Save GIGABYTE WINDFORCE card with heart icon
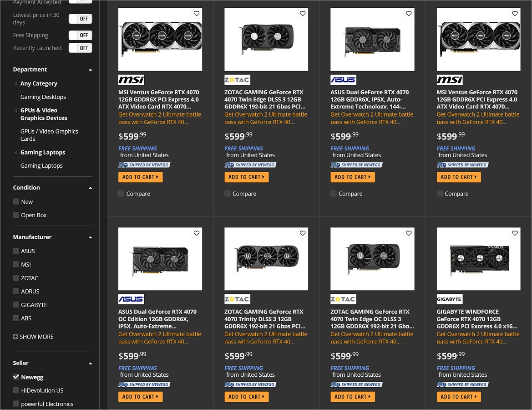This screenshot has width=532, height=410. (515, 233)
